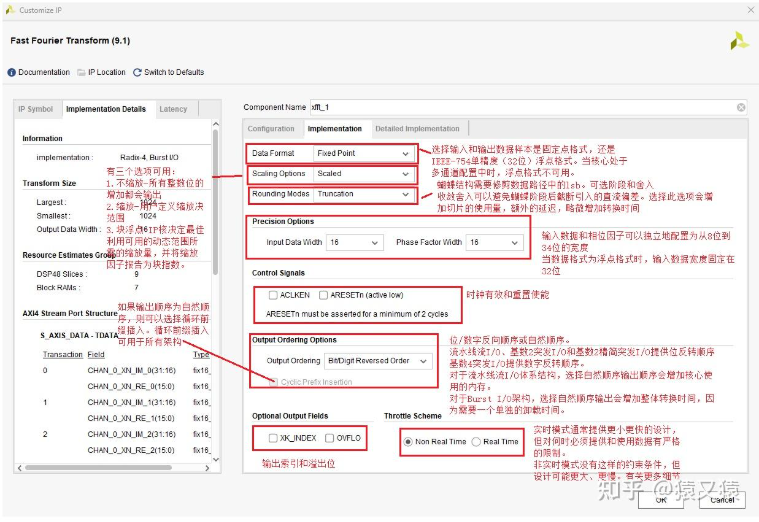This screenshot has height=522, width=759.
Task: Switch to the Configuration tab
Action: point(271,129)
